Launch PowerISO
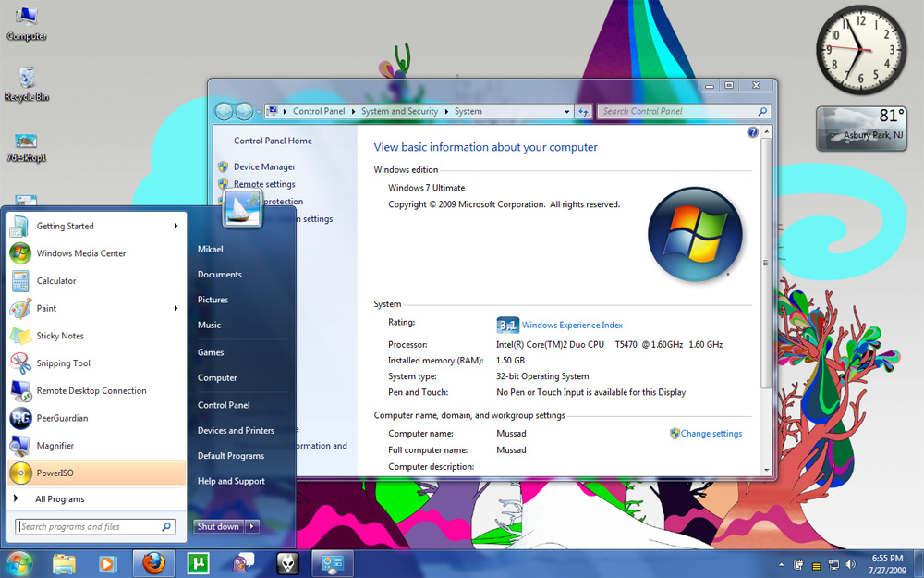 point(97,473)
